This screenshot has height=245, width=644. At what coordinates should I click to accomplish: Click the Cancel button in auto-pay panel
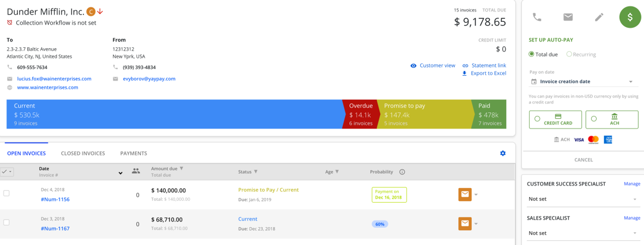583,160
